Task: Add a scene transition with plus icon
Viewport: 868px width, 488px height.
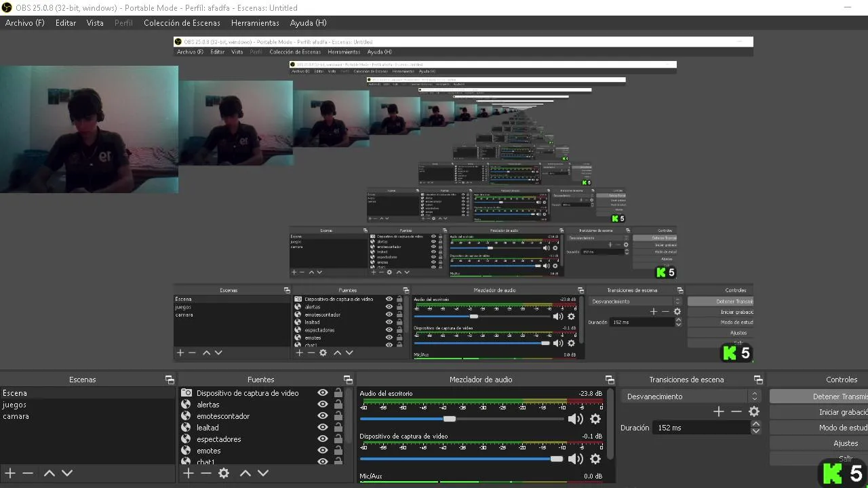Action: pos(719,411)
